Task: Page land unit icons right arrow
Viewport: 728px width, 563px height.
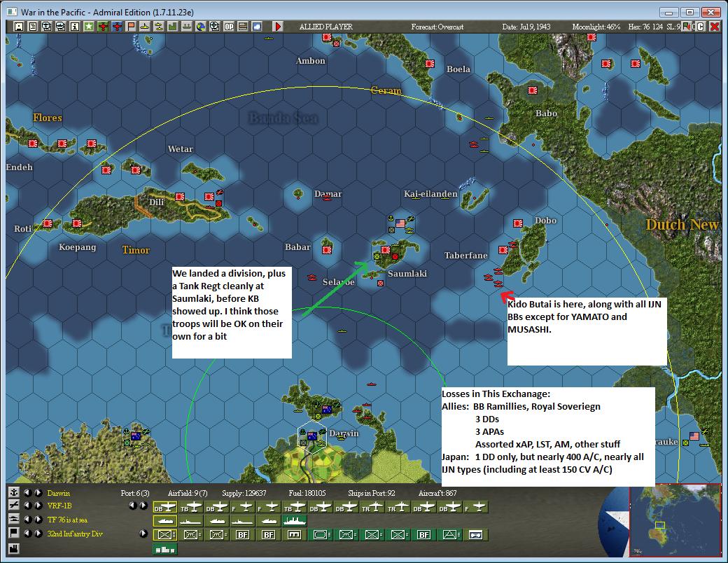Action: [143, 534]
